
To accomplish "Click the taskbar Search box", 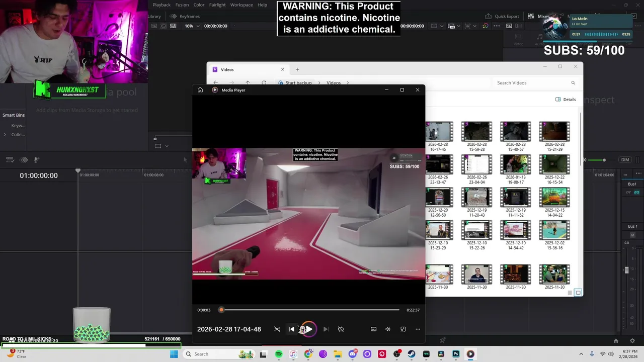I will [x=219, y=354].
